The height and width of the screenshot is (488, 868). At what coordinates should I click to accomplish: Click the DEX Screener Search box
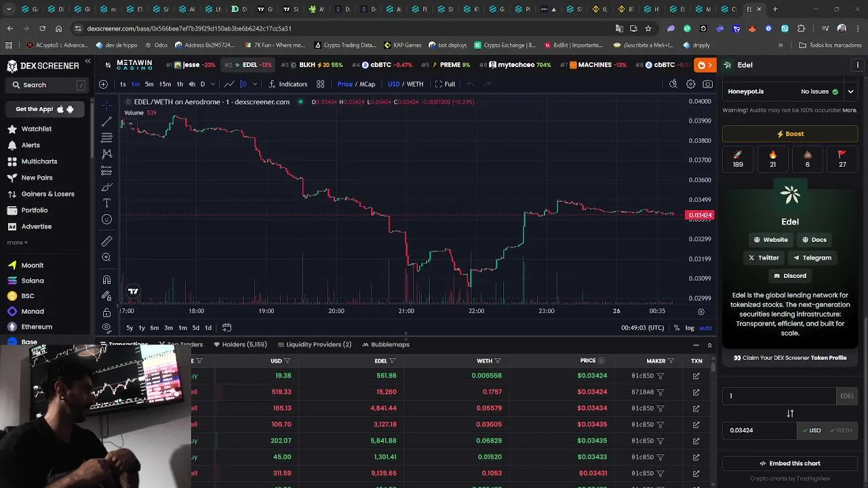(47, 85)
